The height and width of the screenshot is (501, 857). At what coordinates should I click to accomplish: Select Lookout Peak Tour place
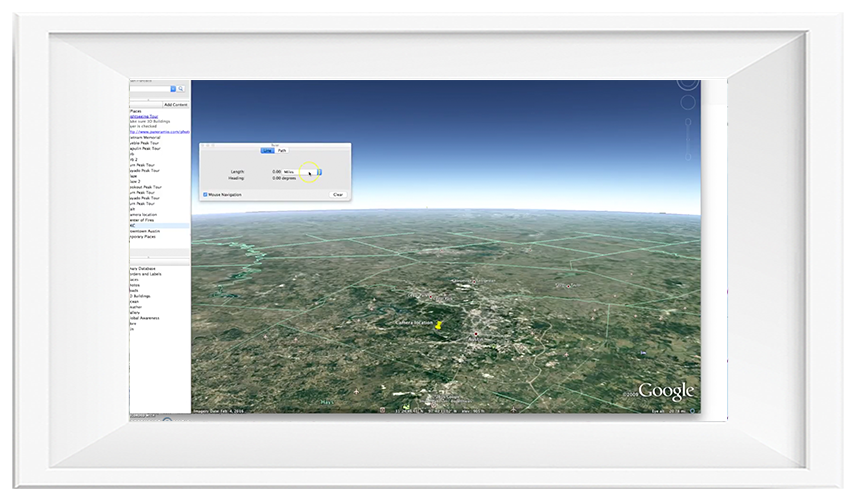(145, 187)
